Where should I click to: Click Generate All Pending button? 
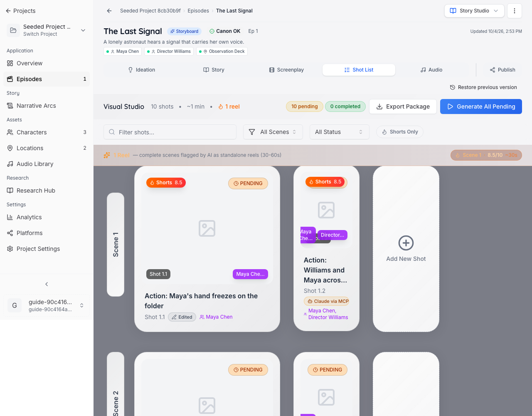481,106
